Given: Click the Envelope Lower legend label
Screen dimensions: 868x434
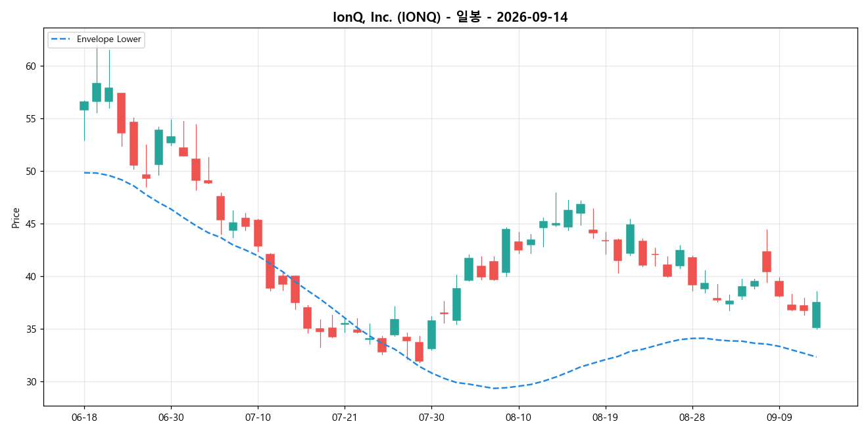Looking at the screenshot, I should (x=109, y=39).
